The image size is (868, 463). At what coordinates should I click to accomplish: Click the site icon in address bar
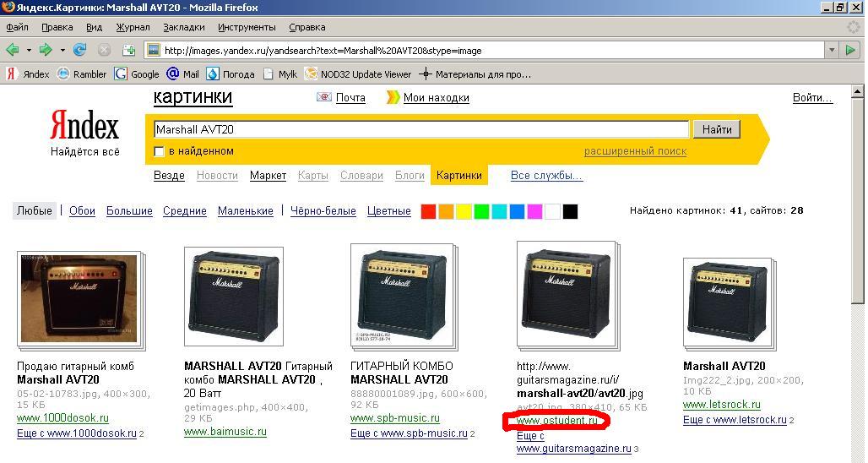coord(154,51)
